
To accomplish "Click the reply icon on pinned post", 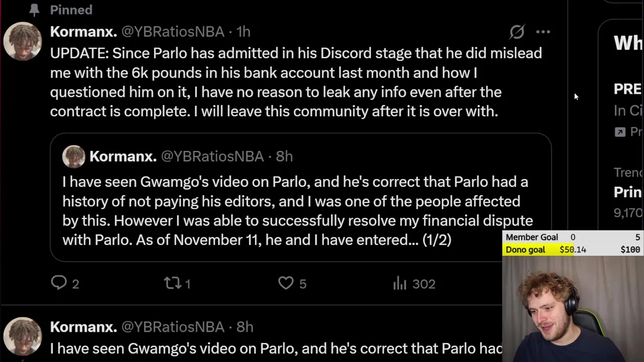I will [59, 283].
